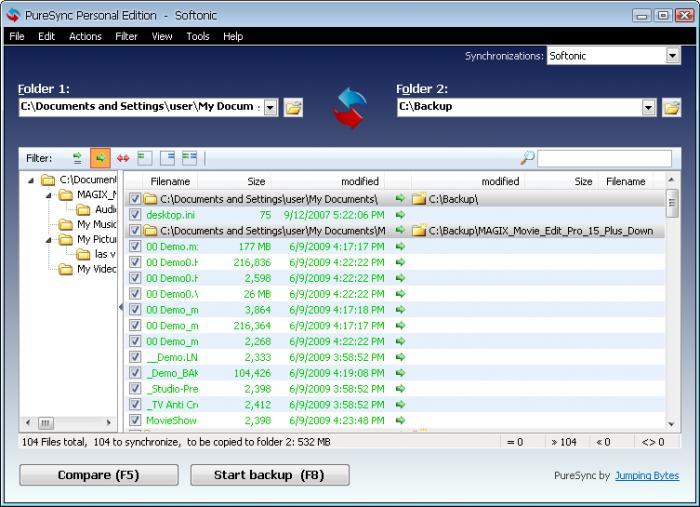700x507 pixels.
Task: Browse for Folder 1 using its folder icon
Action: (x=293, y=108)
